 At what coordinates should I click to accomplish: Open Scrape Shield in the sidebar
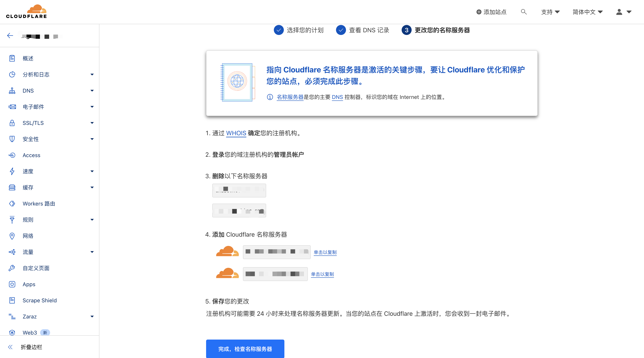pyautogui.click(x=40, y=300)
